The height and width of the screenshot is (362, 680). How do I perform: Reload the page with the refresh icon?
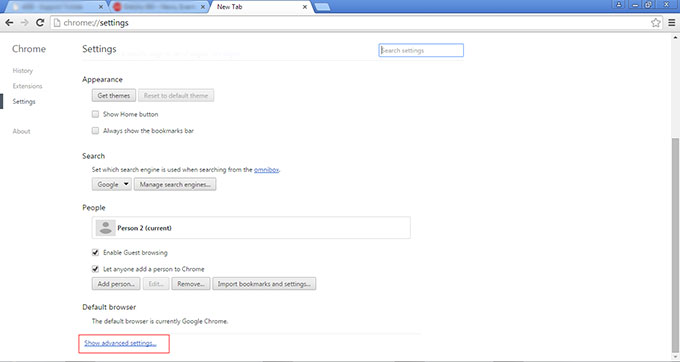pyautogui.click(x=40, y=23)
